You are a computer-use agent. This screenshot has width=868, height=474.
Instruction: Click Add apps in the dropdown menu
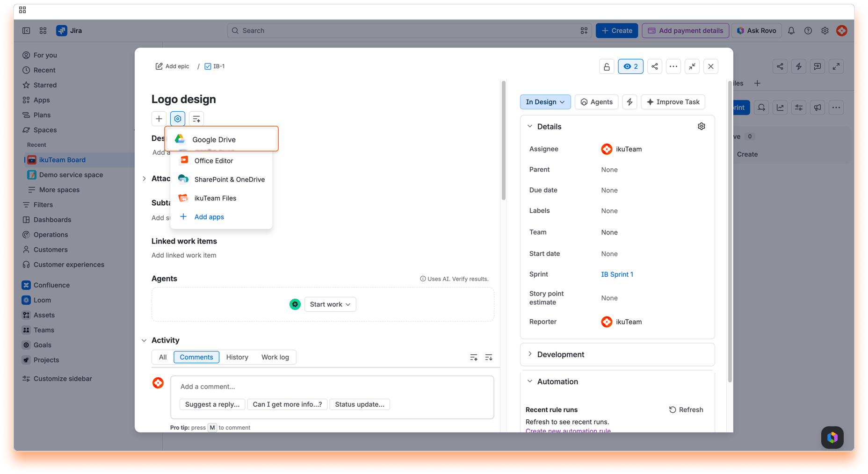tap(221, 216)
